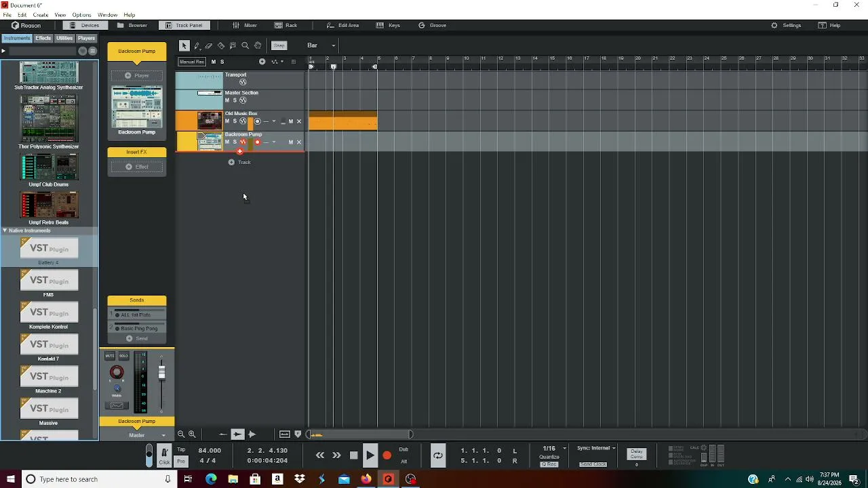868x488 pixels.
Task: Click the Backroom Pump device thumbnail
Action: (137, 107)
